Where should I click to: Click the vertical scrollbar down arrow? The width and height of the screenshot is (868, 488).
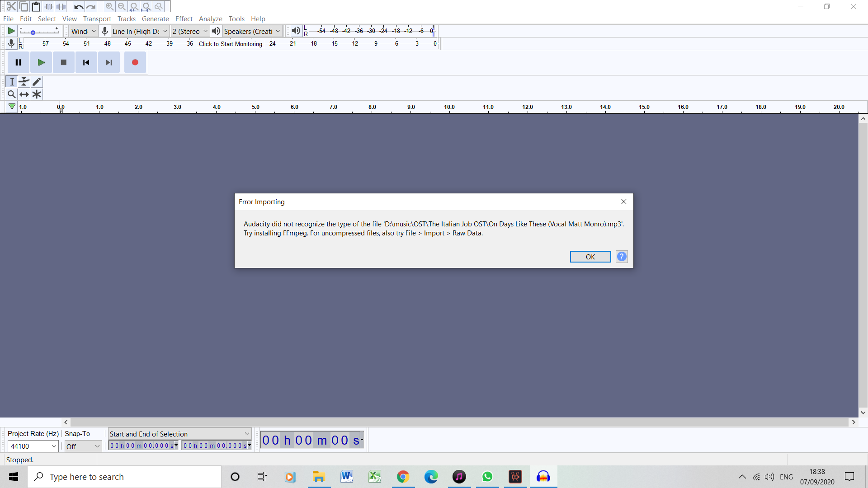[x=863, y=412]
